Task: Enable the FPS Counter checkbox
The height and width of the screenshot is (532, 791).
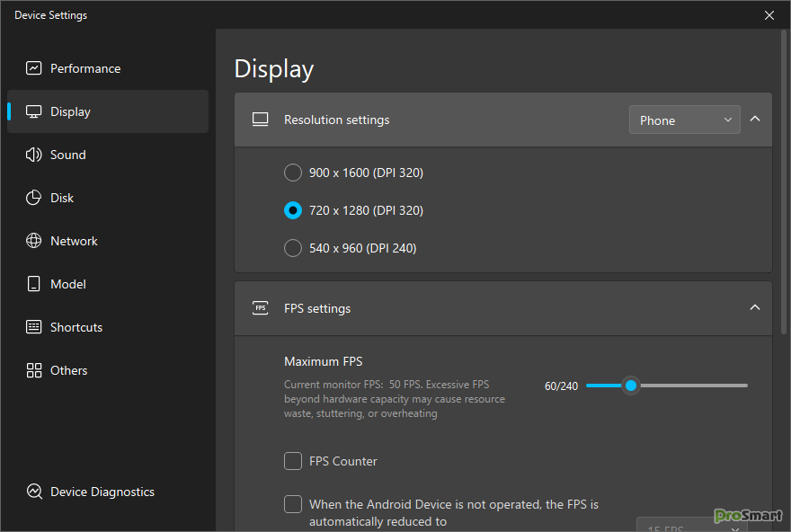Action: tap(293, 461)
